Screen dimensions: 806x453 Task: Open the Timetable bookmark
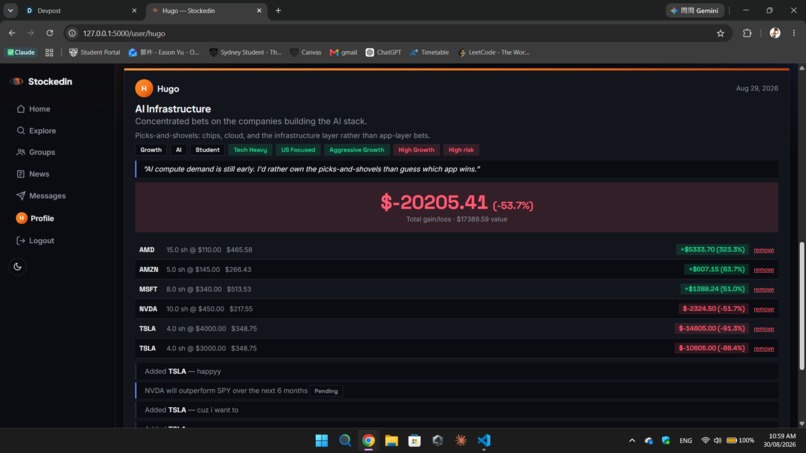click(x=429, y=52)
